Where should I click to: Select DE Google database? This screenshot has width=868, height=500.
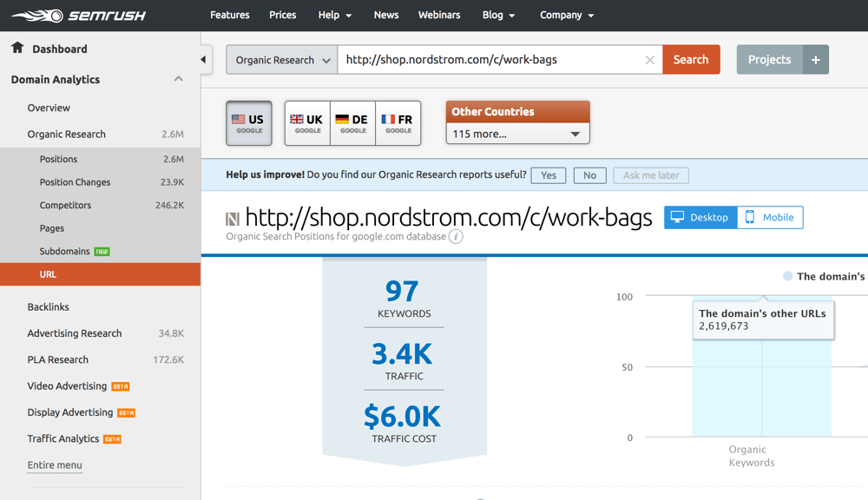coord(352,123)
